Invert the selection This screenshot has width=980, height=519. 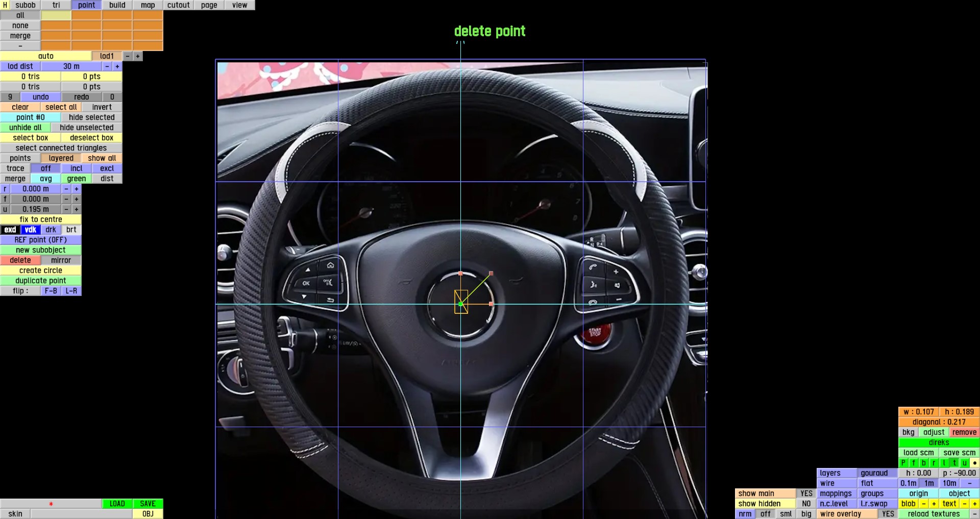[x=102, y=107]
